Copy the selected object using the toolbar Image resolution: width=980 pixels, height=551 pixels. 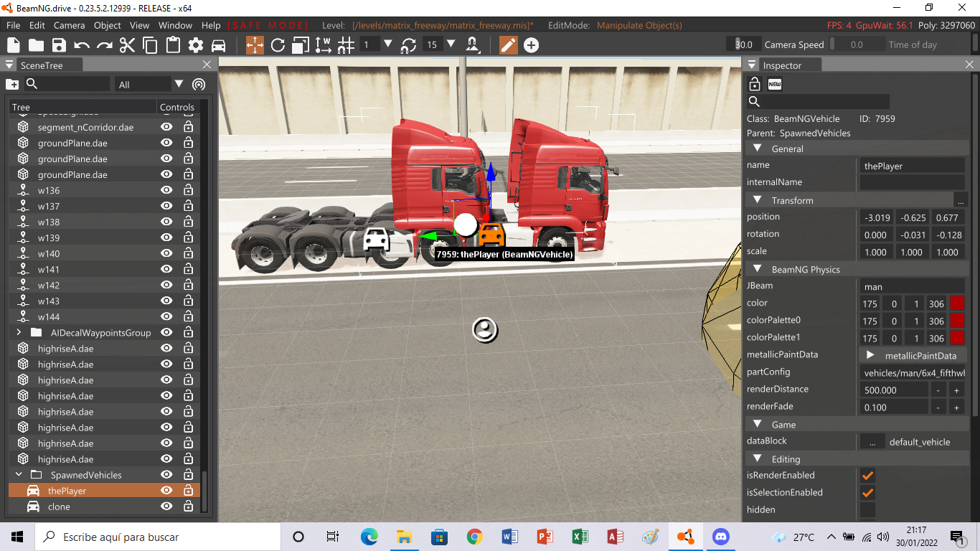tap(151, 45)
